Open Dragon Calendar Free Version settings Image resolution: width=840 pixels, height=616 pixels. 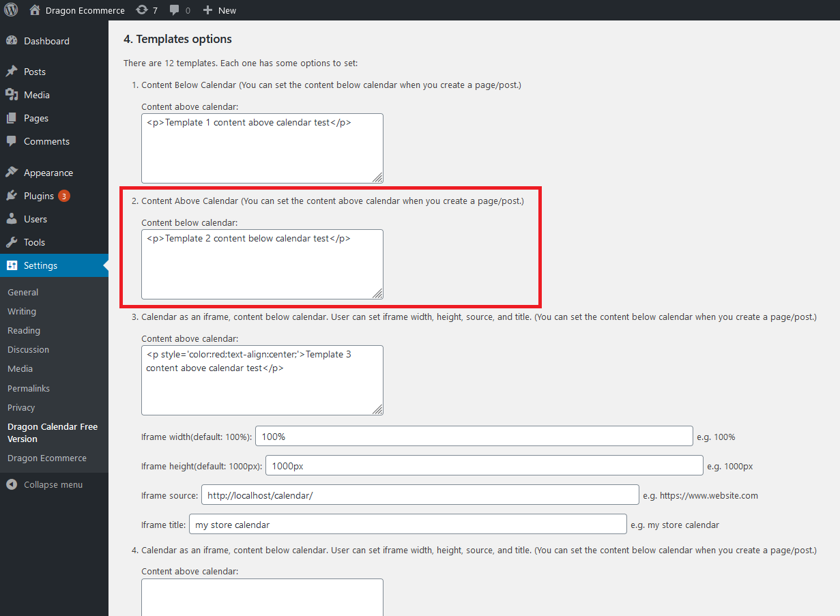point(53,432)
